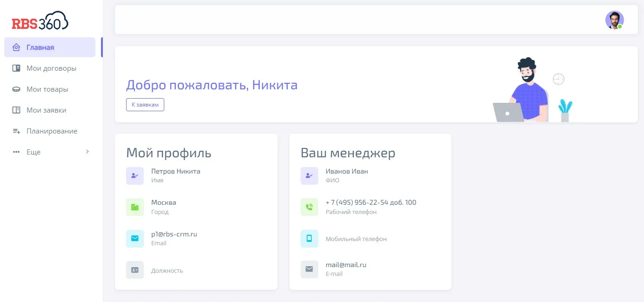Click work phone number +7 (495) 956-22-54
The width and height of the screenshot is (644, 302).
pyautogui.click(x=371, y=202)
